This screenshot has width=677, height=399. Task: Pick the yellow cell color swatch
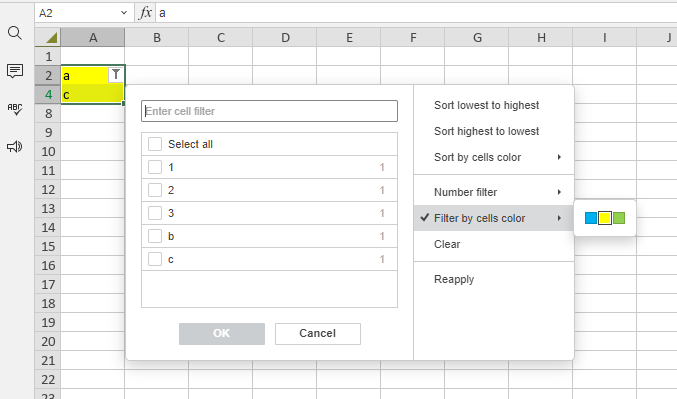click(605, 218)
